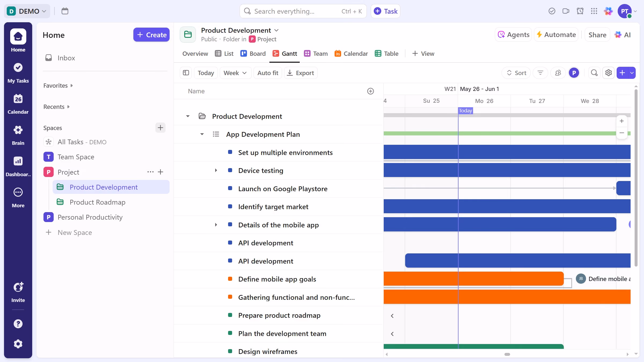Zoom out the Gantt chart with minus
Viewport: 644px width, 362px height.
click(x=622, y=133)
